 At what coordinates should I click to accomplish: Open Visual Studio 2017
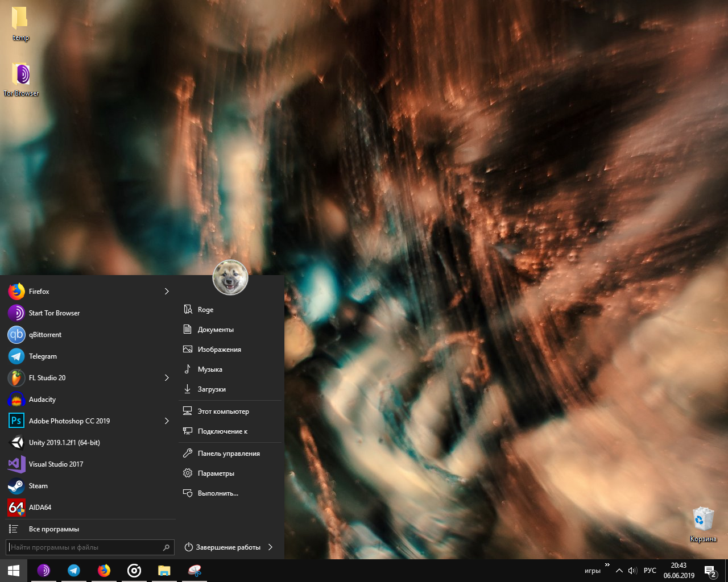click(x=56, y=464)
